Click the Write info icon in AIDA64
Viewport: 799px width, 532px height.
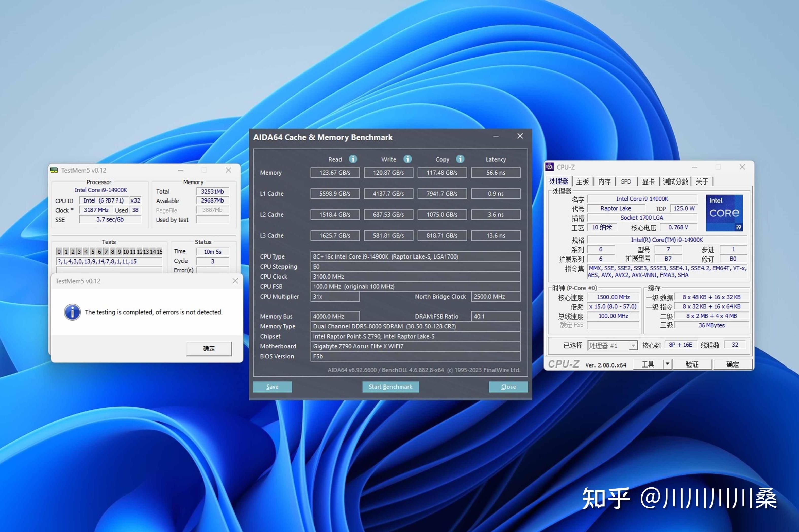click(407, 159)
